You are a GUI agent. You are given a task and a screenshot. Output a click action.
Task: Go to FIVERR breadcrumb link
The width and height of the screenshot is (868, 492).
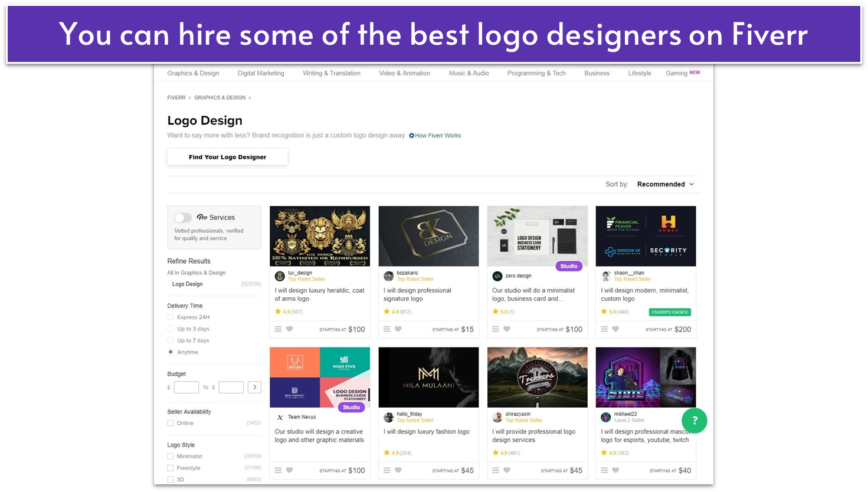click(176, 97)
